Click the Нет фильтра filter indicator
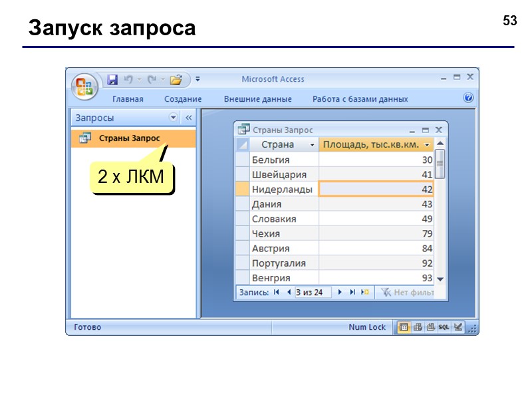Screen dimensions: 532x399 (x=408, y=292)
